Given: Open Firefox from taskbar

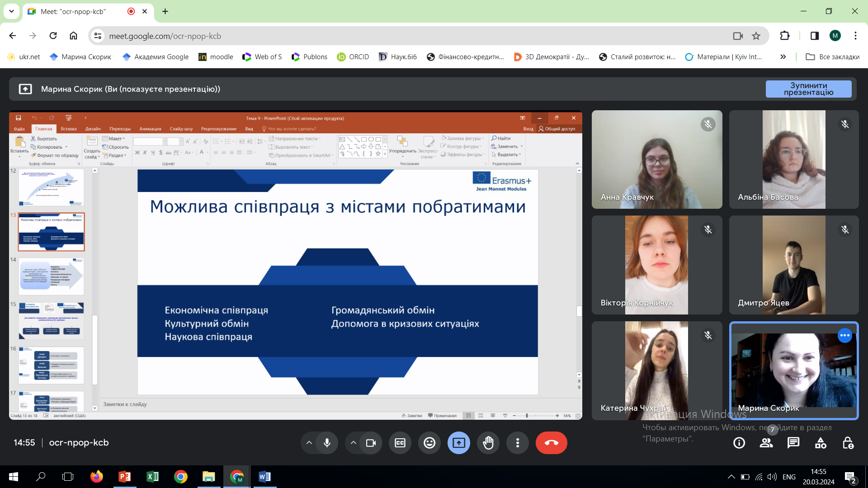Looking at the screenshot, I should [x=96, y=477].
